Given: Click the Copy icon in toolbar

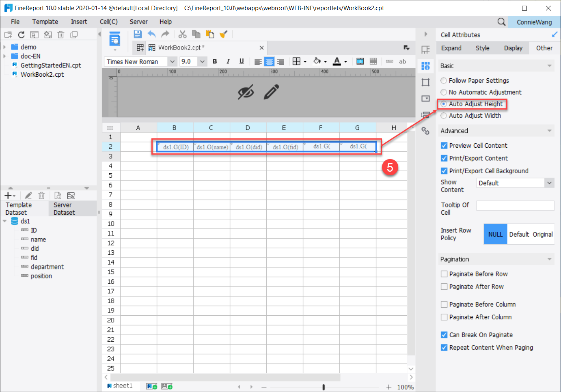Looking at the screenshot, I should [196, 34].
